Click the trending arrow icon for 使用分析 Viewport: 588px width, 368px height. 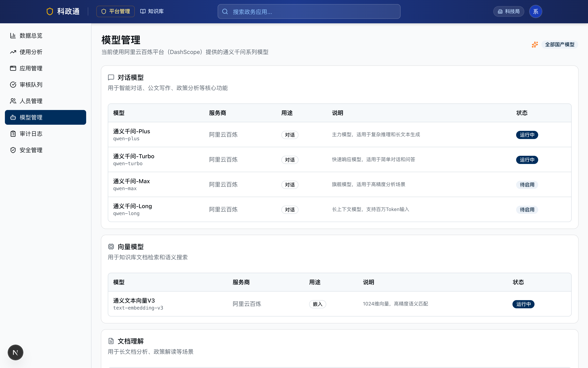(13, 52)
